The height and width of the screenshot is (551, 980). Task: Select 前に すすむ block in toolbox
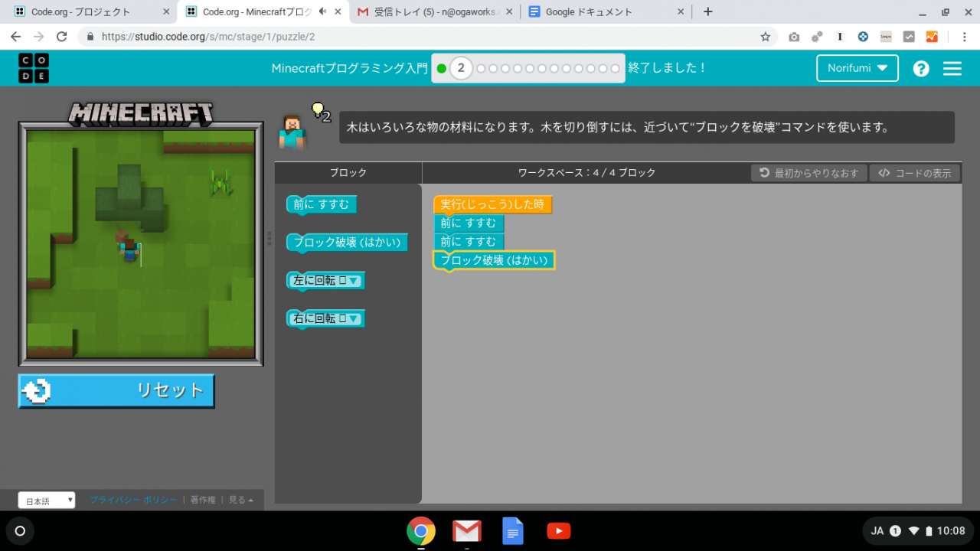322,204
